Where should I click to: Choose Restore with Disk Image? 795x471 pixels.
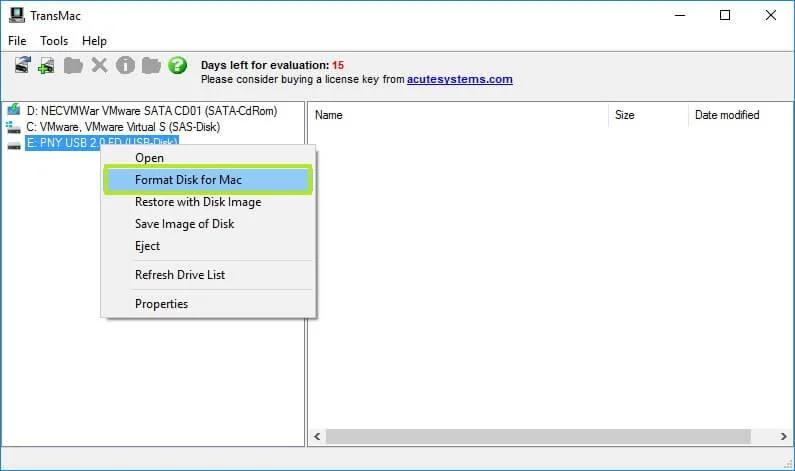208,202
